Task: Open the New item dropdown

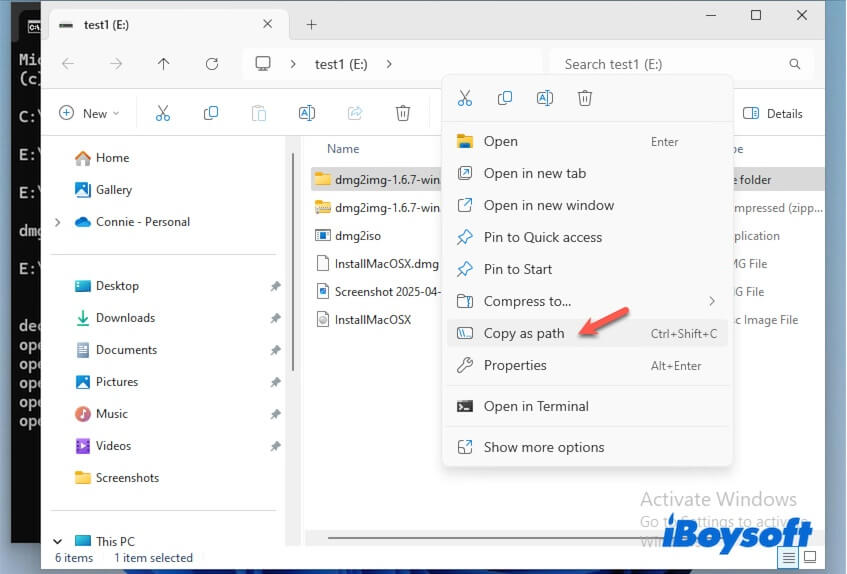Action: 89,113
